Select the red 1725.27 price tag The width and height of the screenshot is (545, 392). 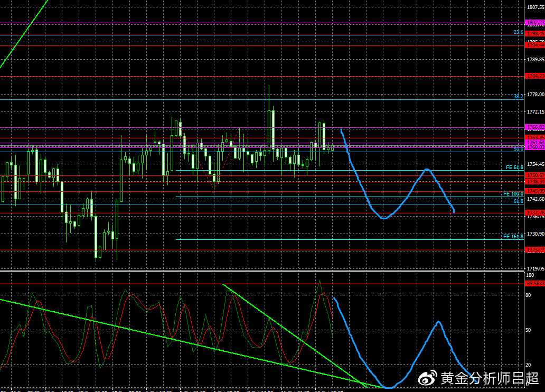[534, 250]
